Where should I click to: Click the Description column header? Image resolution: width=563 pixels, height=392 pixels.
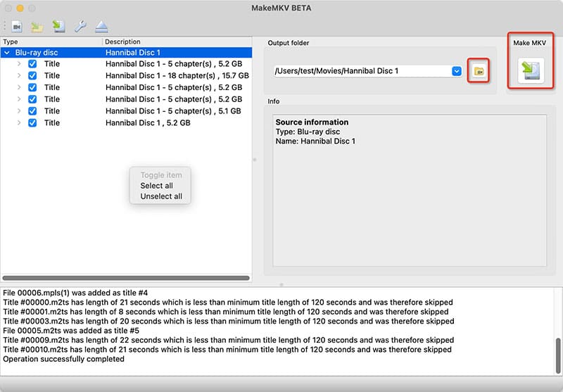pyautogui.click(x=176, y=42)
